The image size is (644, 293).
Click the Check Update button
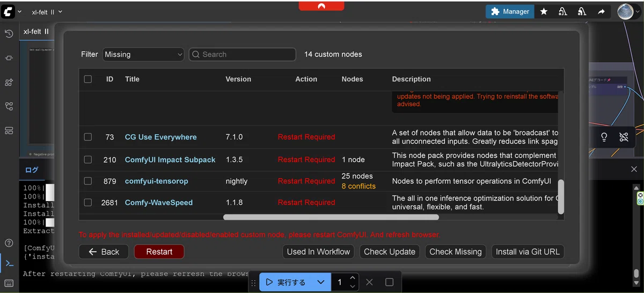point(390,252)
